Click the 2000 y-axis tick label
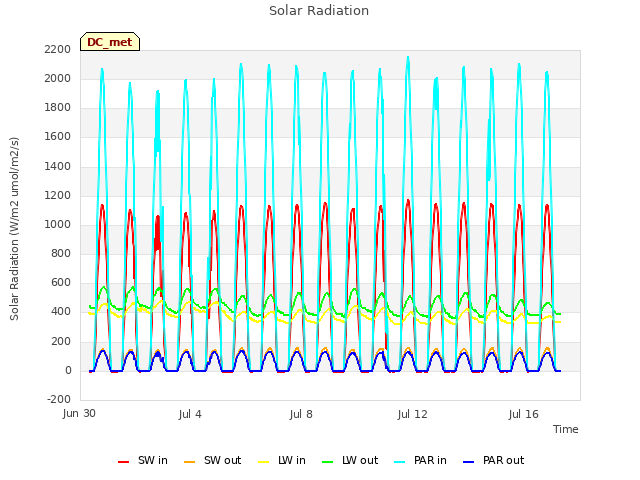The width and height of the screenshot is (640, 480). pyautogui.click(x=58, y=78)
